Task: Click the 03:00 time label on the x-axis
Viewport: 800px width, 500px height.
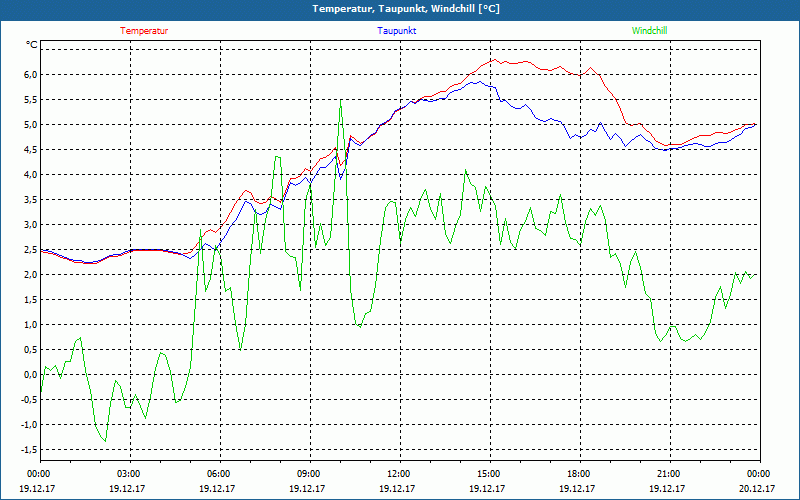Action: pos(130,473)
